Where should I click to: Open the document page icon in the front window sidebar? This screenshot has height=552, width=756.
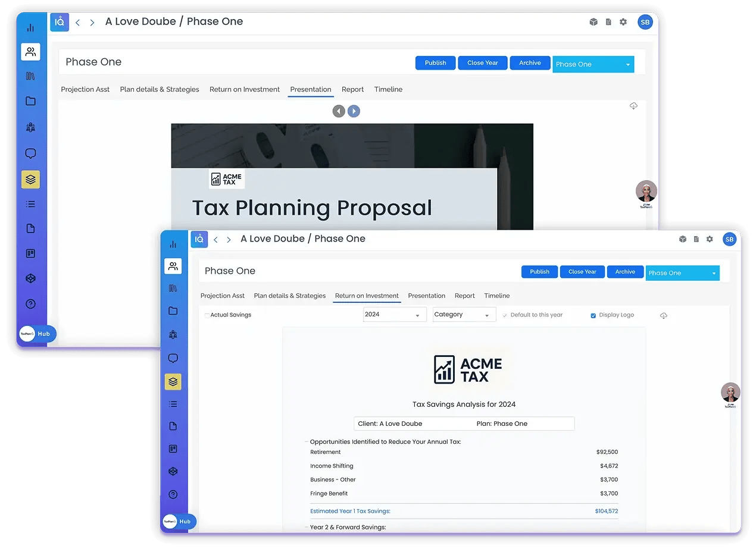173,426
